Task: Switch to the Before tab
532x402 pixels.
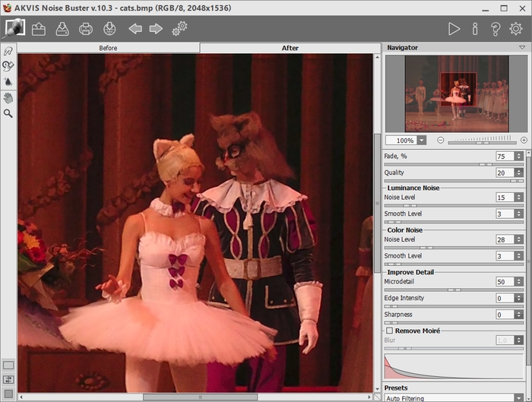Action: point(108,48)
